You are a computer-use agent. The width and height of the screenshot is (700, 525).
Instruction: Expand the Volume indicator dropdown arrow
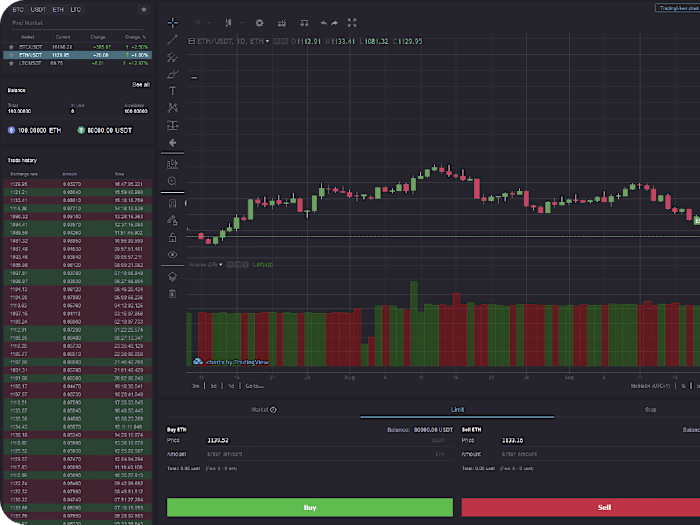point(221,265)
